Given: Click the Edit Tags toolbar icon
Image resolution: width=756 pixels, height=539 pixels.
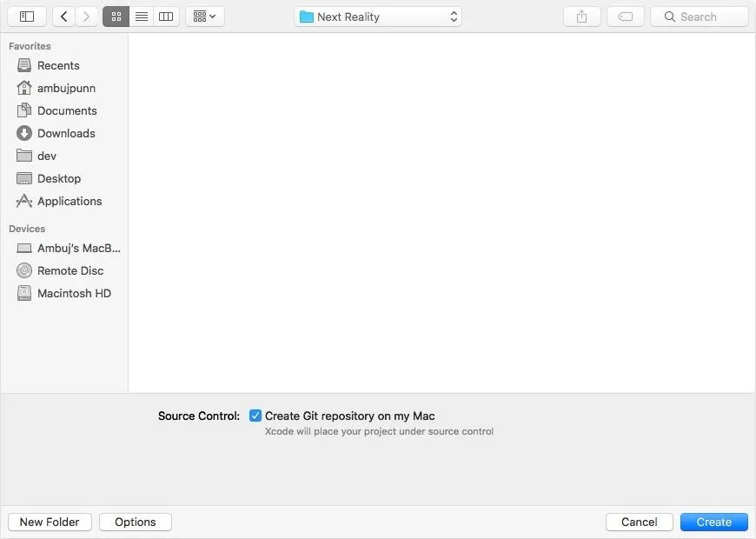Looking at the screenshot, I should pyautogui.click(x=626, y=17).
